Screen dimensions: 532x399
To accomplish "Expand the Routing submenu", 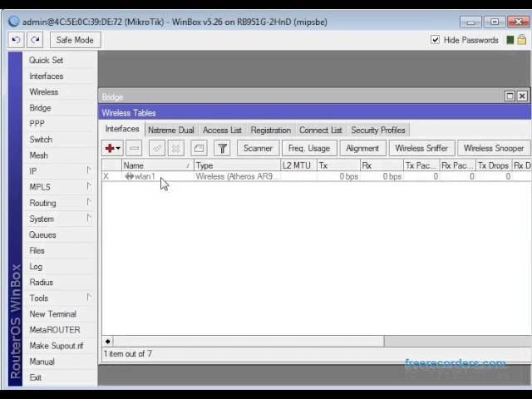I will pos(89,202).
